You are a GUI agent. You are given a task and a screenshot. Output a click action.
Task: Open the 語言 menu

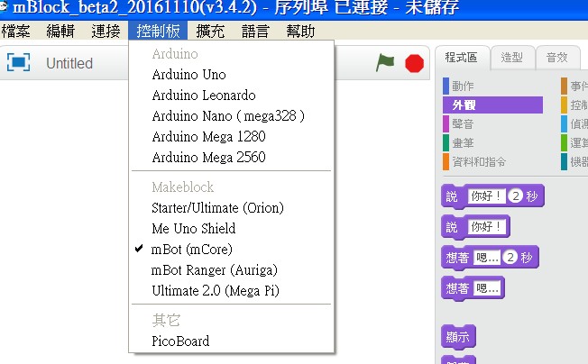tap(255, 31)
